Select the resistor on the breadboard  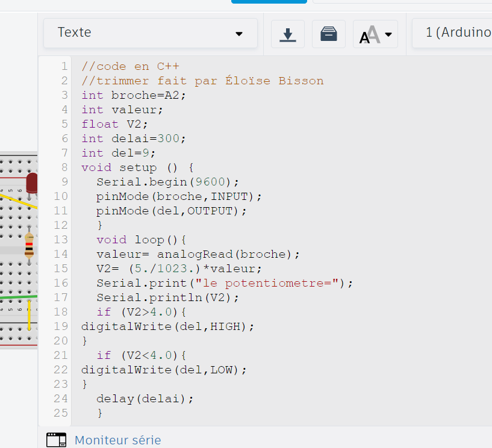tap(29, 246)
